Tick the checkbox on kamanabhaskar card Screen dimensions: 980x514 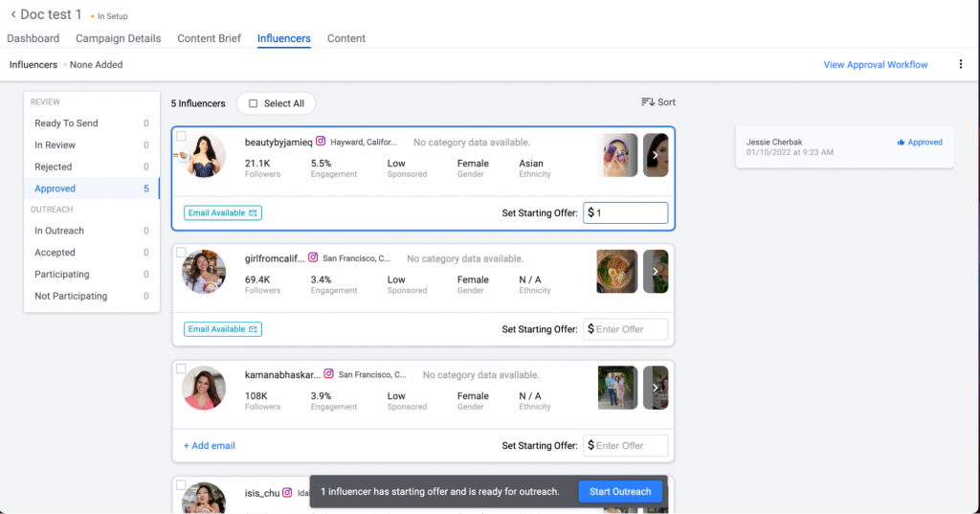click(x=181, y=369)
